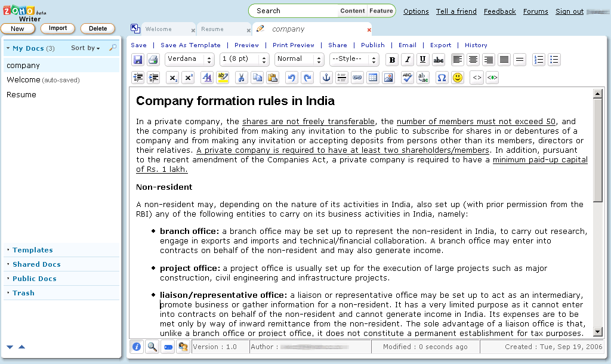
Task: Choose a yellow highlight background color
Action: click(x=223, y=78)
